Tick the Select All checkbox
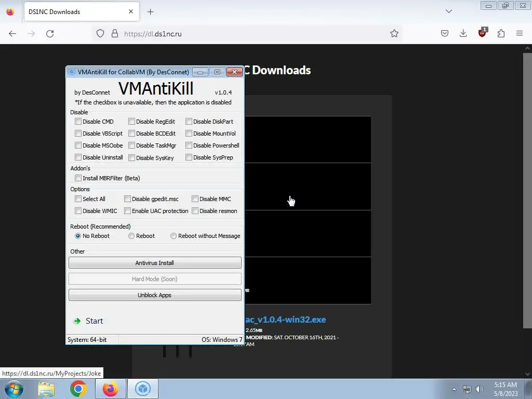 (x=78, y=199)
